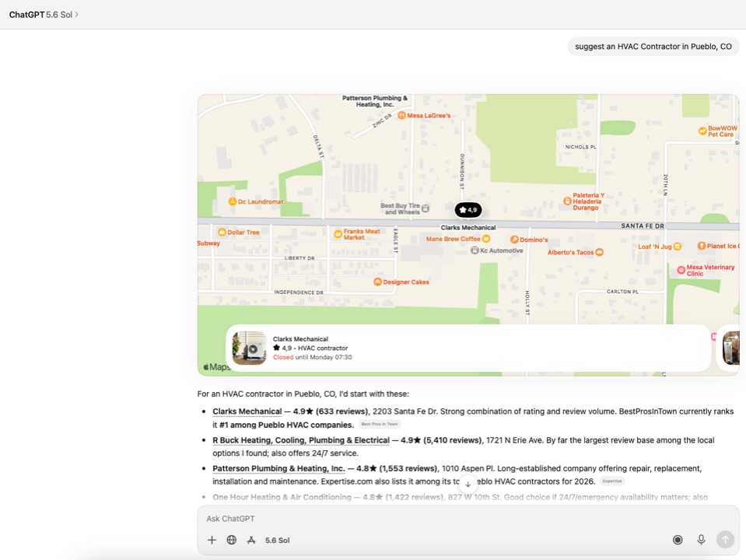Click the CARLTON PL street label
This screenshot has height=560, width=746.
pyautogui.click(x=622, y=292)
